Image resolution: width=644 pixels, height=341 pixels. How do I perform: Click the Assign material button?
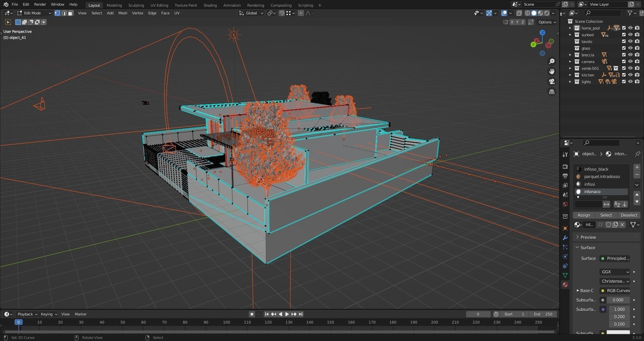pos(584,215)
